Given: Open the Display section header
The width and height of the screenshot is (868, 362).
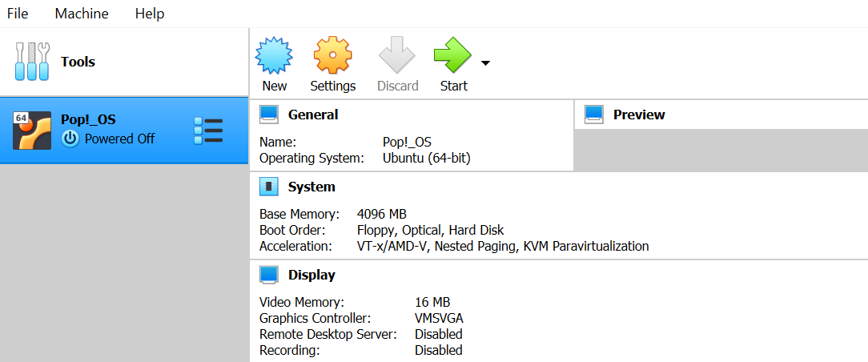Looking at the screenshot, I should (x=311, y=275).
